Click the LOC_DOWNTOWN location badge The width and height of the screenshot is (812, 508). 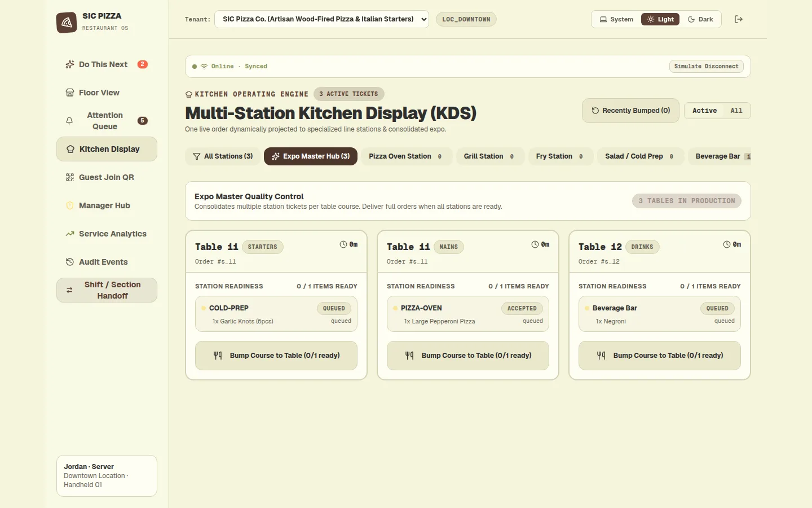[x=466, y=19]
